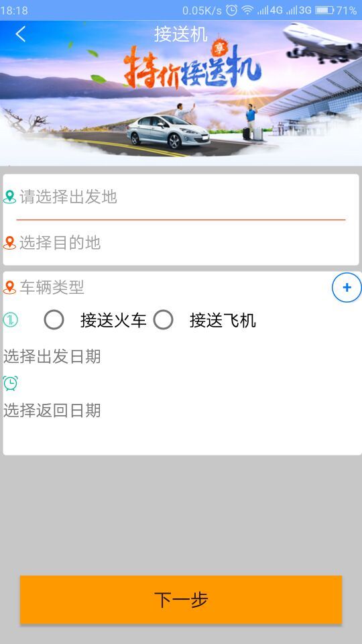Tap the 选择目的地 destination field
Viewport: 362px width, 644px height.
click(181, 243)
